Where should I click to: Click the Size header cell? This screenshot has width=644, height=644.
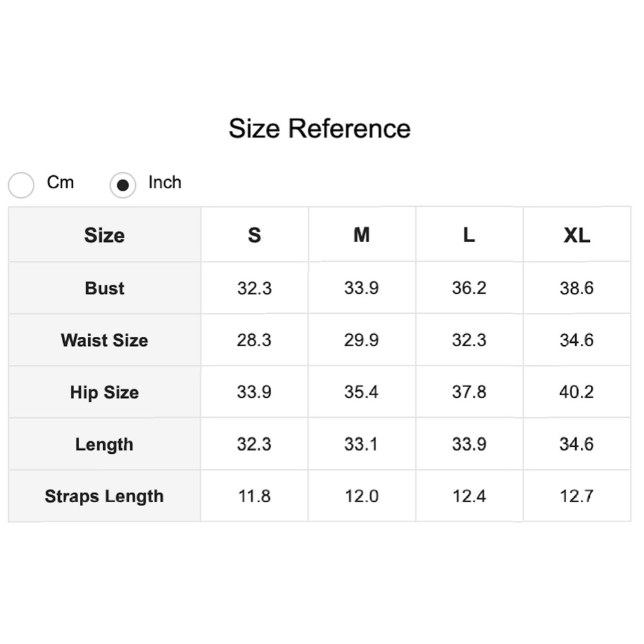click(104, 235)
